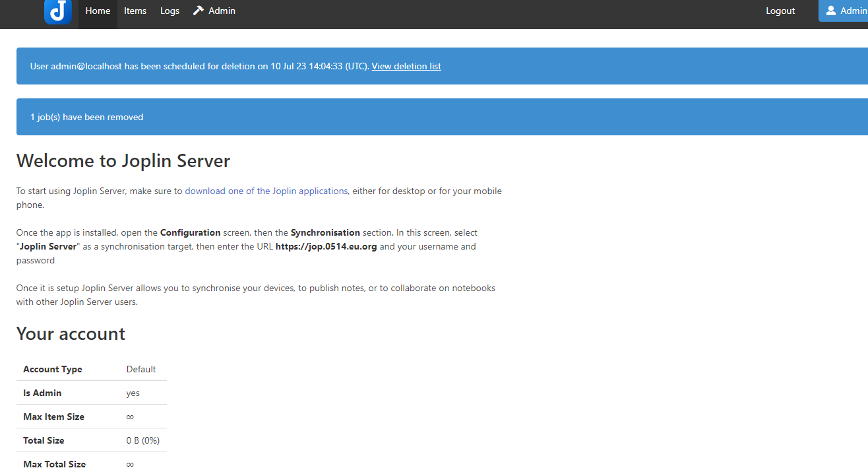Image resolution: width=868 pixels, height=472 pixels.
Task: Open the Admin profile button label
Action: [x=853, y=11]
